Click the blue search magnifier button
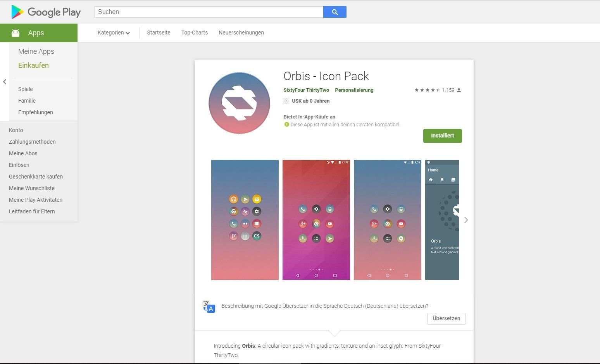Viewport: 600px width, 364px height. pyautogui.click(x=335, y=12)
